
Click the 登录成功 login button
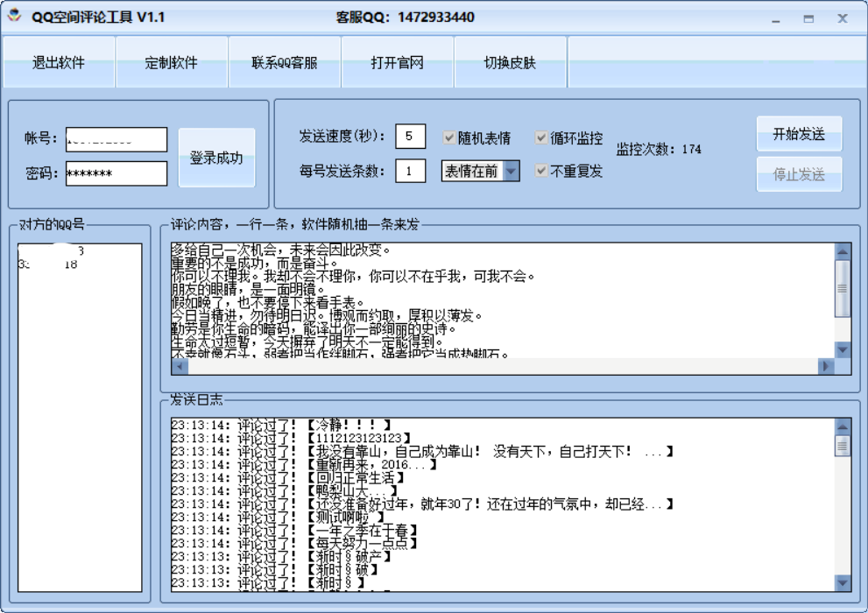coord(216,158)
